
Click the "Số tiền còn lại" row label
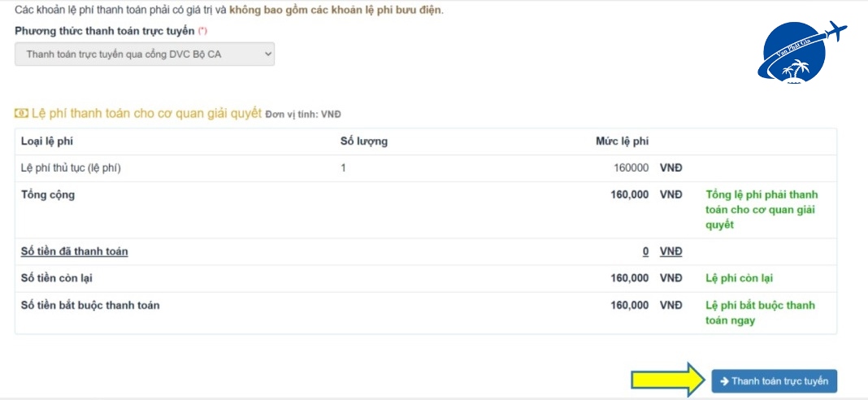(56, 278)
